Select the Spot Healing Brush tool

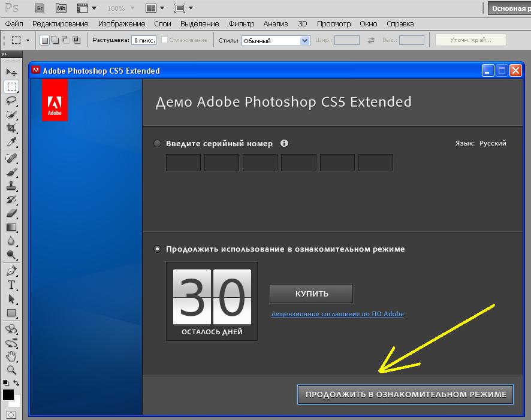(x=11, y=158)
